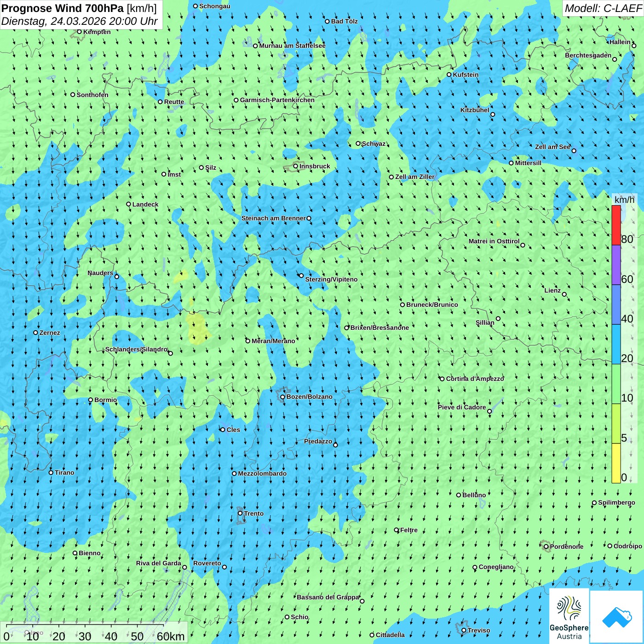
Task: Click the Innsbruck city marker
Action: pos(296,166)
